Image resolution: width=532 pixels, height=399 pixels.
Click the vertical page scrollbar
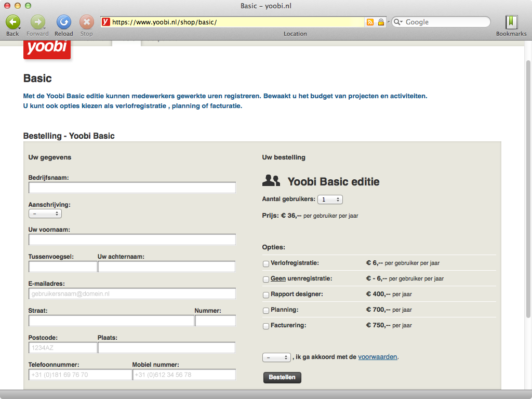[528, 189]
